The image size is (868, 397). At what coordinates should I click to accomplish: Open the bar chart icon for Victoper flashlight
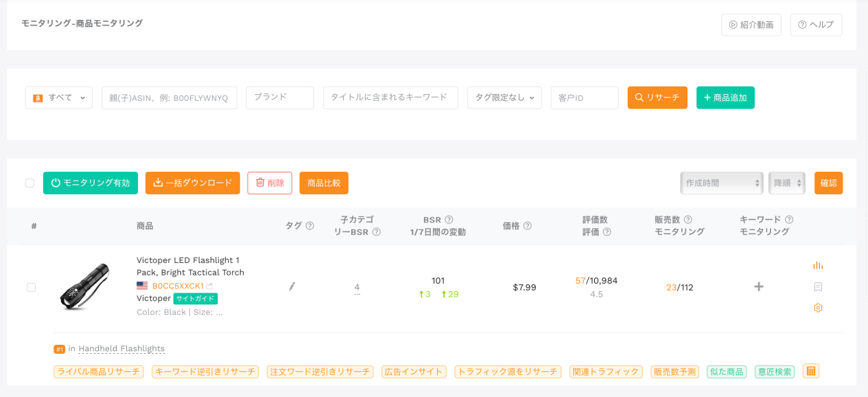coord(817,266)
